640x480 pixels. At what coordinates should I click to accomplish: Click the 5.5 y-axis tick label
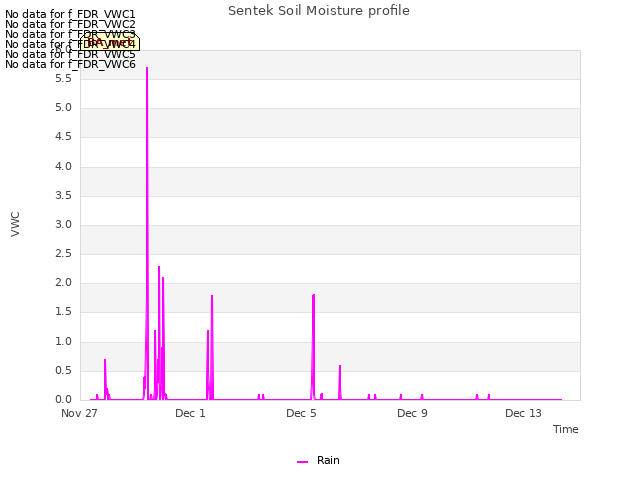[x=63, y=78]
